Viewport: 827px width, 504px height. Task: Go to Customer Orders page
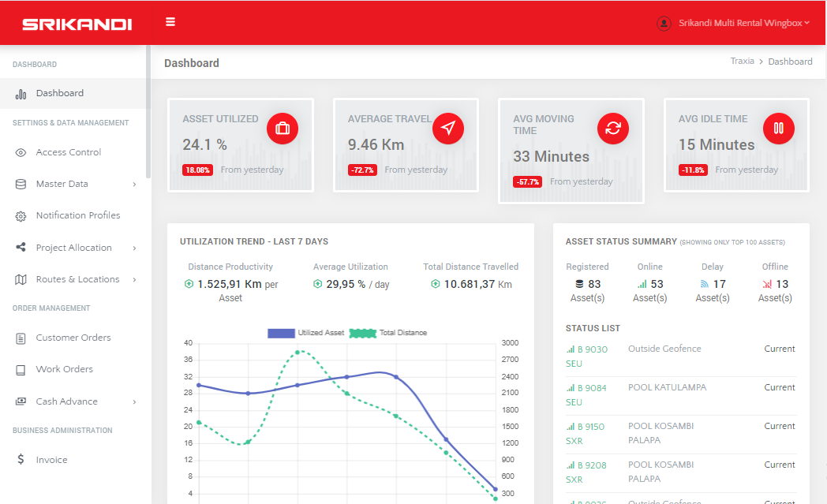tap(73, 338)
